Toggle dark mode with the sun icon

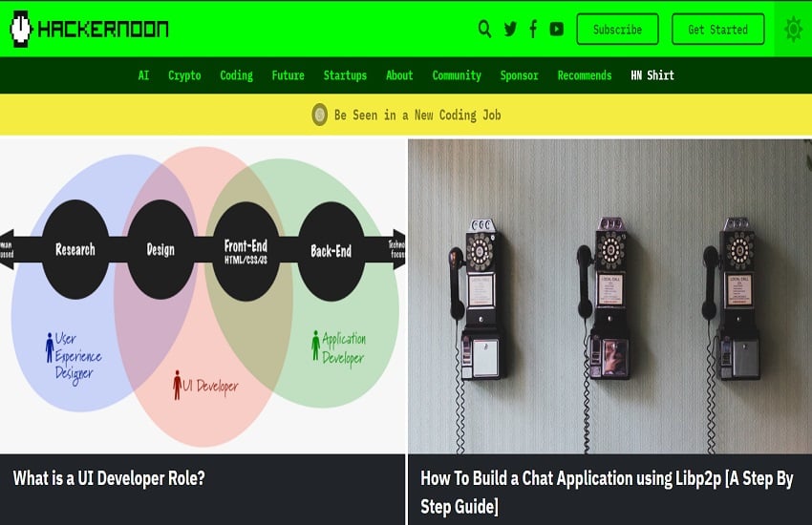pyautogui.click(x=793, y=29)
